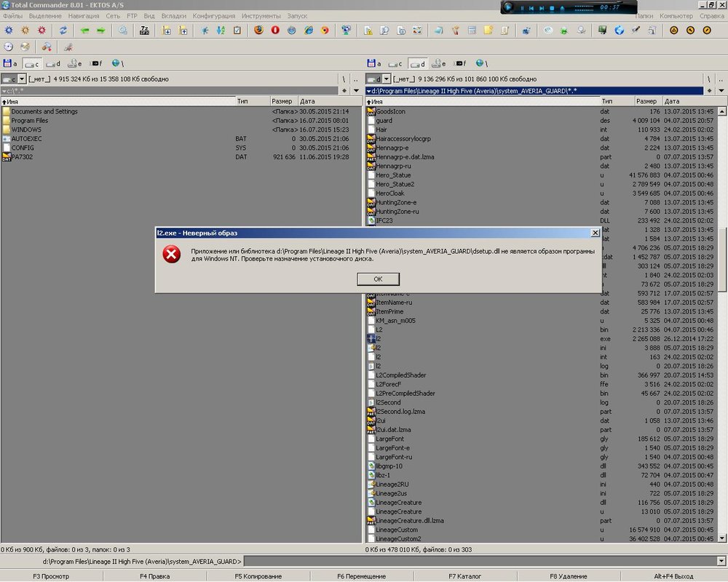Go forward using the green right arrow
The image size is (728, 582).
coord(100,31)
